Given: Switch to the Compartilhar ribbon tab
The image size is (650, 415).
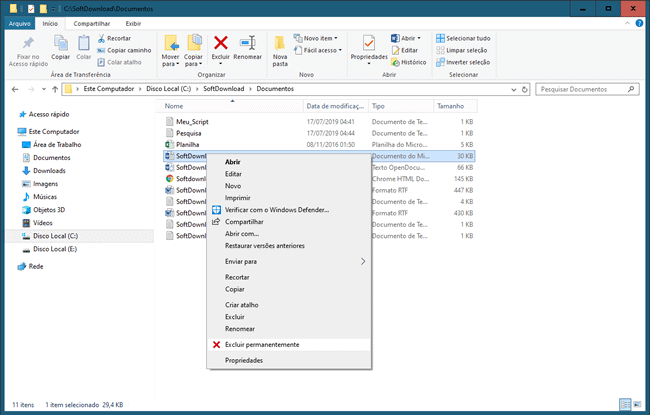Looking at the screenshot, I should (x=91, y=21).
